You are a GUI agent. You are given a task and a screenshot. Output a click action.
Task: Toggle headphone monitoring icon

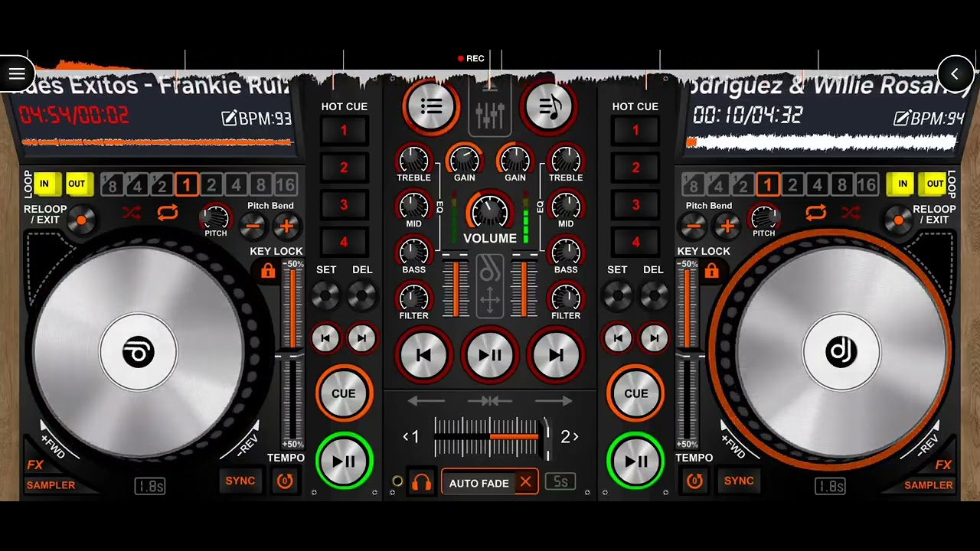pos(421,482)
